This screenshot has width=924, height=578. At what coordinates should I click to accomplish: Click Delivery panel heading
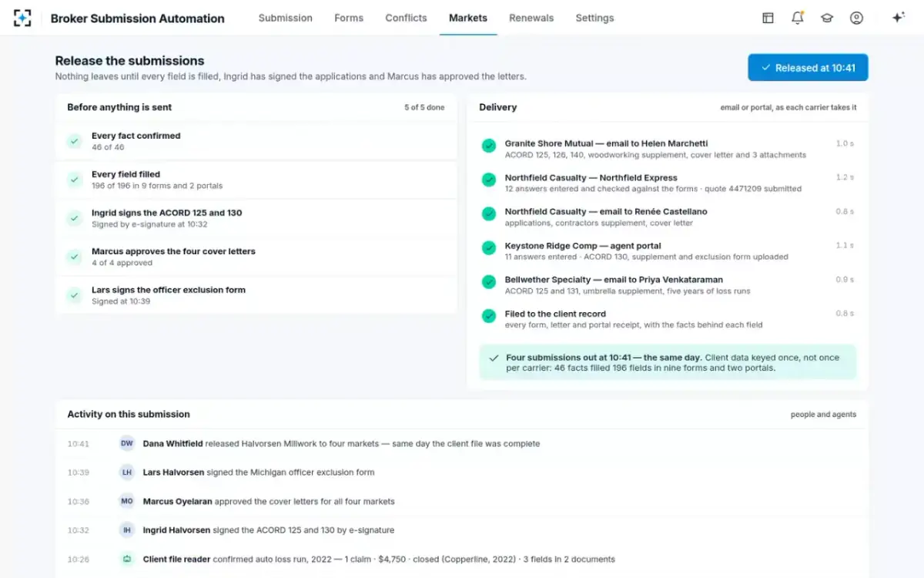coord(497,107)
